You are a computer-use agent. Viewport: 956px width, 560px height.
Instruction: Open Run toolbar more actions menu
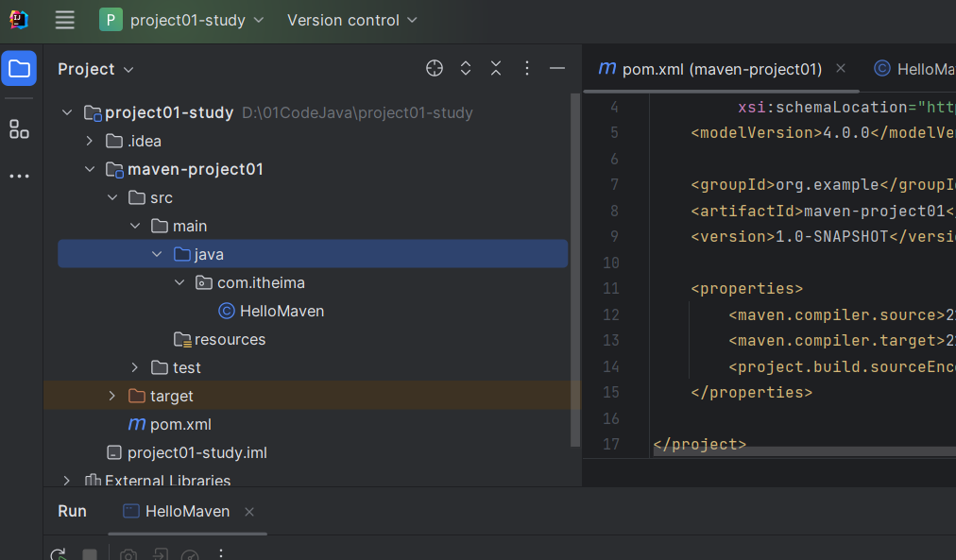tap(221, 554)
